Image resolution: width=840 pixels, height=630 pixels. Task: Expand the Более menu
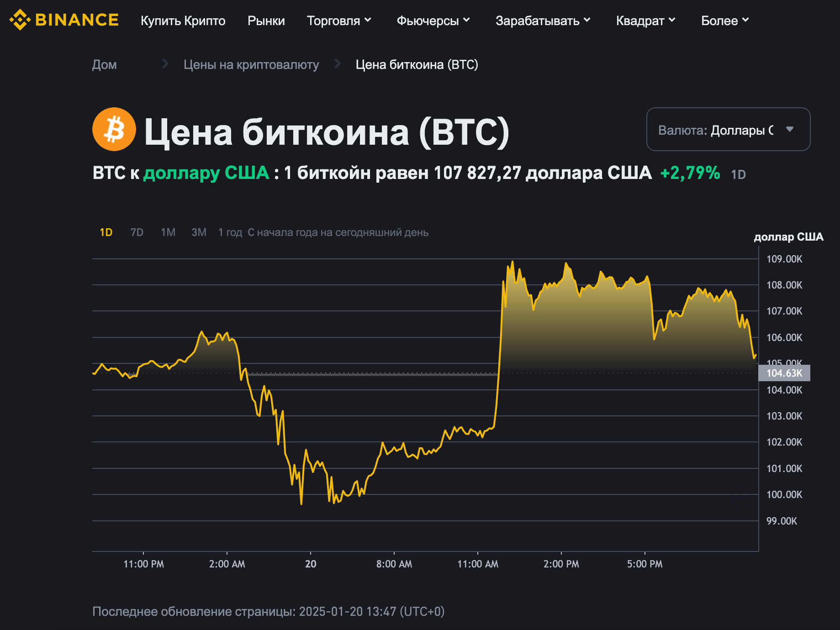[x=725, y=21]
